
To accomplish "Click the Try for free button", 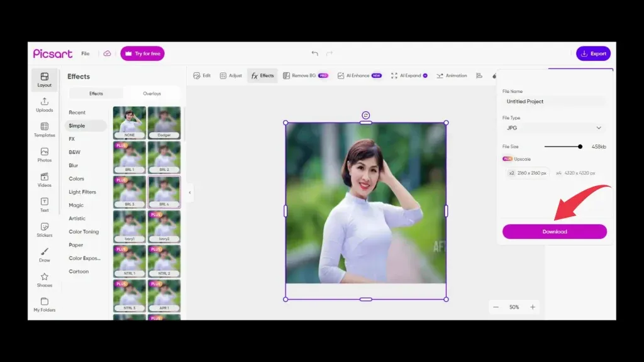I will click(x=143, y=53).
